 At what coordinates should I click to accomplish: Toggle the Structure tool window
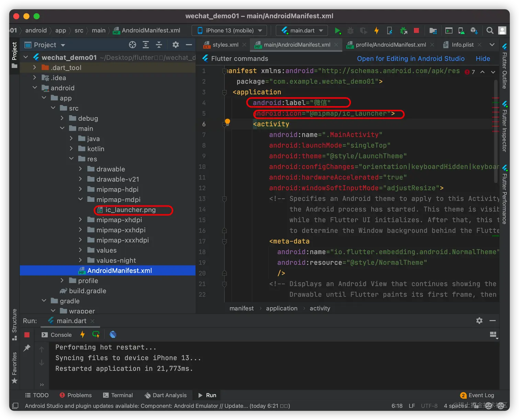[14, 324]
